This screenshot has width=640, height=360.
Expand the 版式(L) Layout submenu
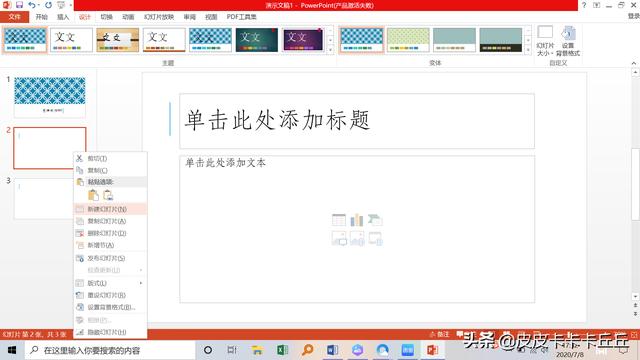(x=110, y=283)
